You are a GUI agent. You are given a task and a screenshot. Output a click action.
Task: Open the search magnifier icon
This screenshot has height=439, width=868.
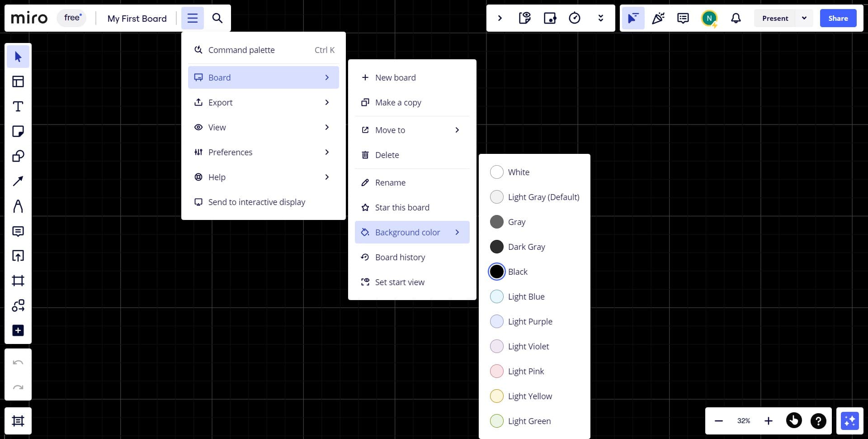[217, 18]
